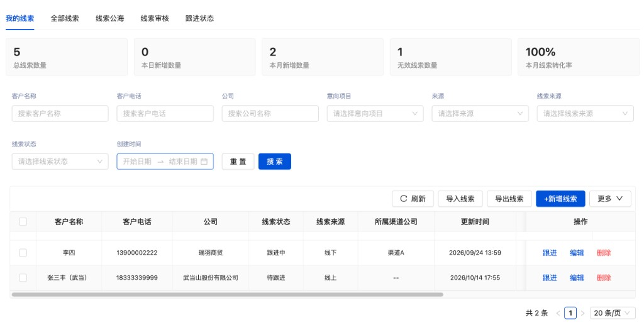This screenshot has height=327, width=644.
Task: Click 删除 link in 李四 row
Action: point(604,253)
